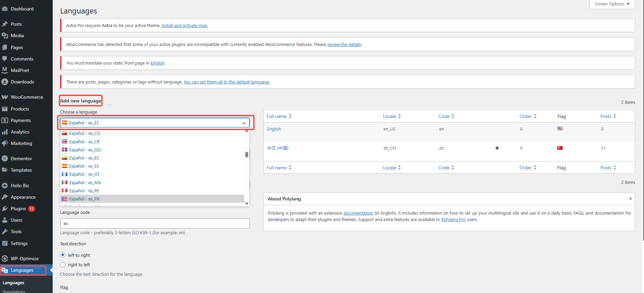644x293 pixels.
Task: Open the Screen Options dropdown
Action: [x=612, y=4]
